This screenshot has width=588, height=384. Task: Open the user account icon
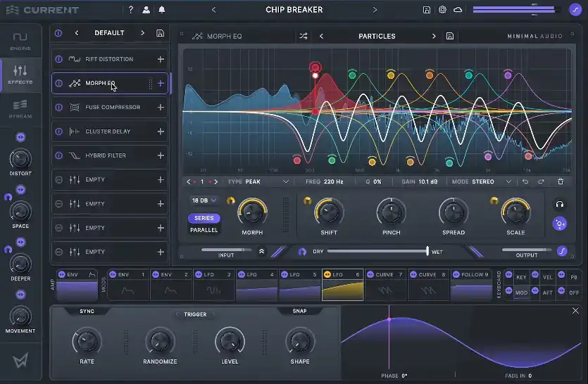point(146,10)
